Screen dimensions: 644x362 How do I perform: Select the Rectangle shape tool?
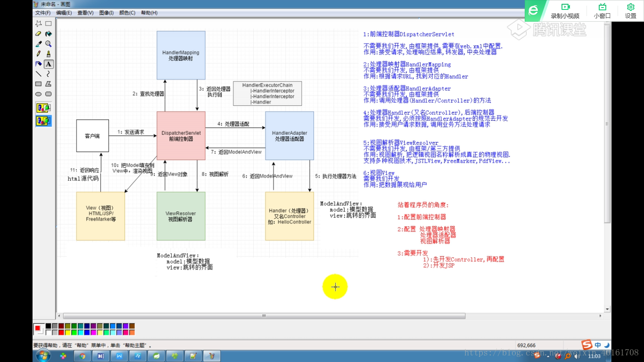39,84
